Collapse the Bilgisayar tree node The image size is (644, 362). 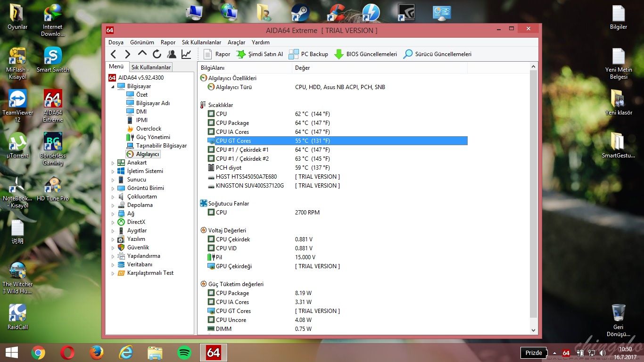point(113,87)
